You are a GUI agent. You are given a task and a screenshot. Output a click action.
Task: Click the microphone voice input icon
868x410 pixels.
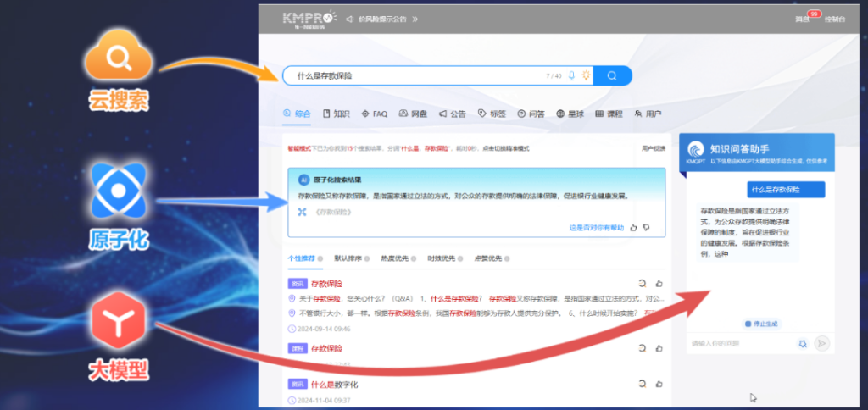click(x=572, y=75)
